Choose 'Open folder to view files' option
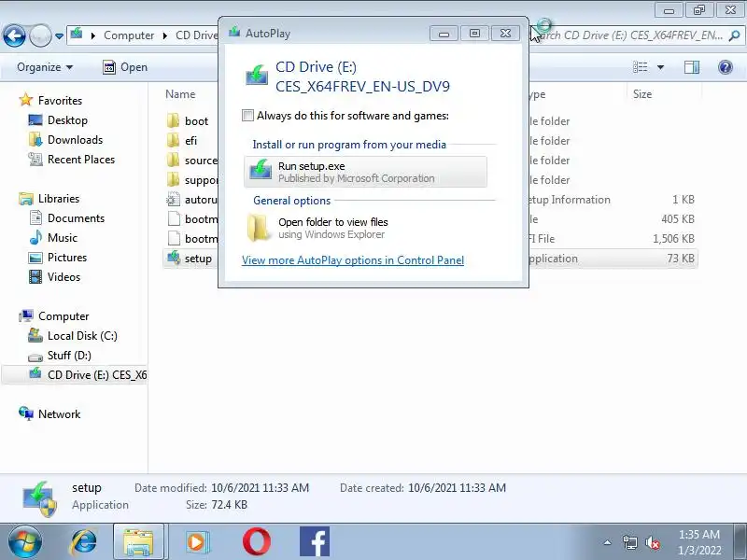Viewport: 747px width, 560px height. point(365,228)
